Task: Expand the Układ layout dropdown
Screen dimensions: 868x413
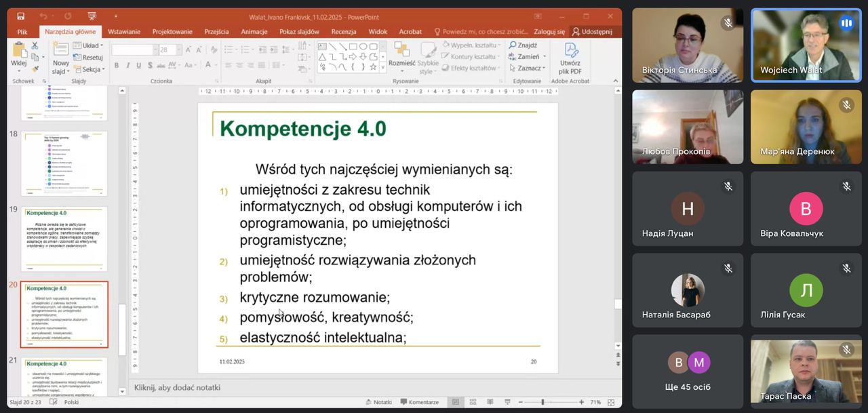Action: click(x=91, y=46)
